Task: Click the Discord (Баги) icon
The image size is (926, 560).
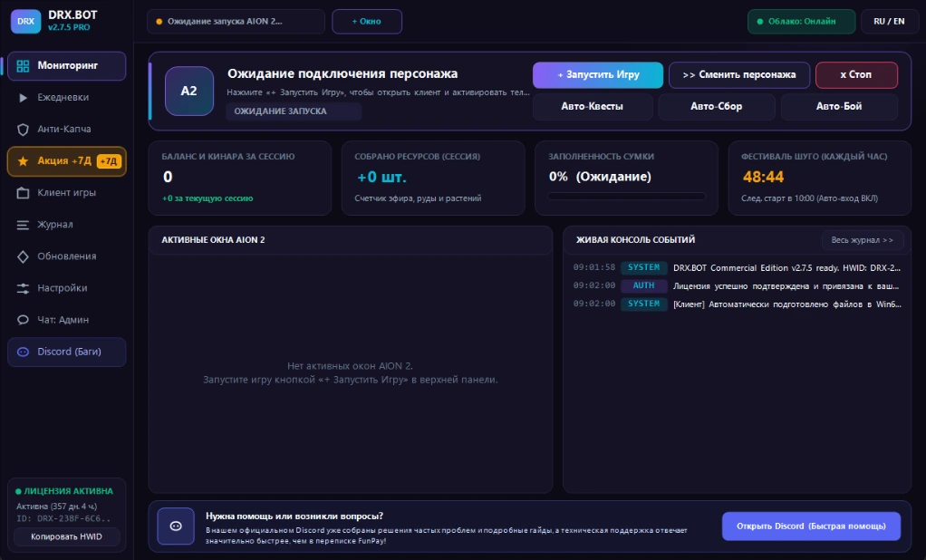Action: [23, 352]
